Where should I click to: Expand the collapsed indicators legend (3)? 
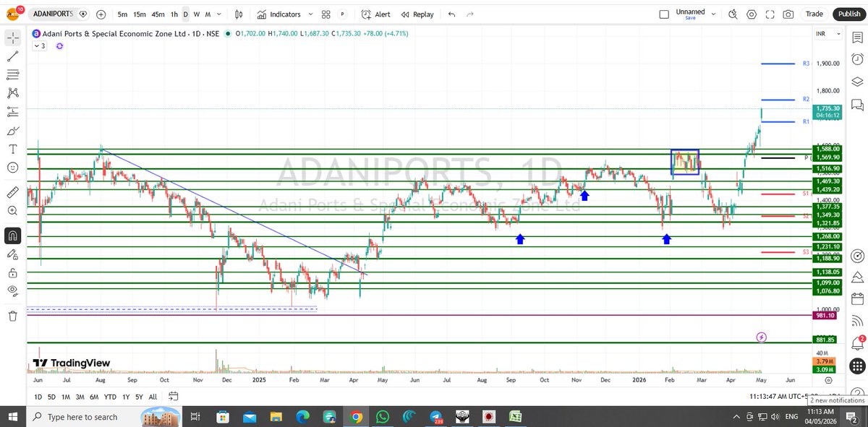click(x=39, y=46)
